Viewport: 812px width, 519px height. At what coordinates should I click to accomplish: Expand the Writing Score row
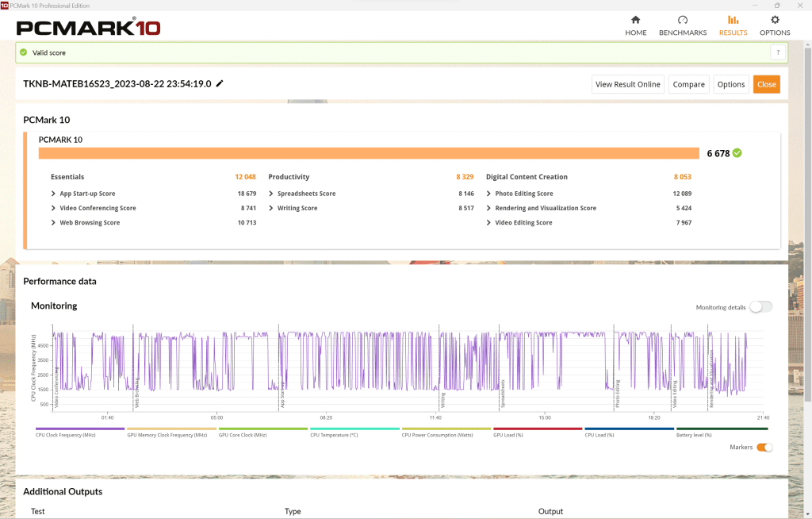click(x=271, y=208)
